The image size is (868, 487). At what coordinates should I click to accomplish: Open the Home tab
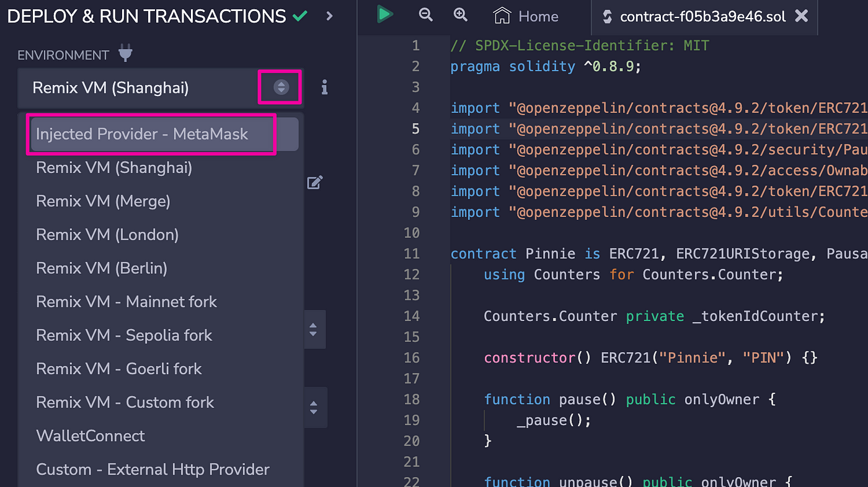[x=526, y=17]
